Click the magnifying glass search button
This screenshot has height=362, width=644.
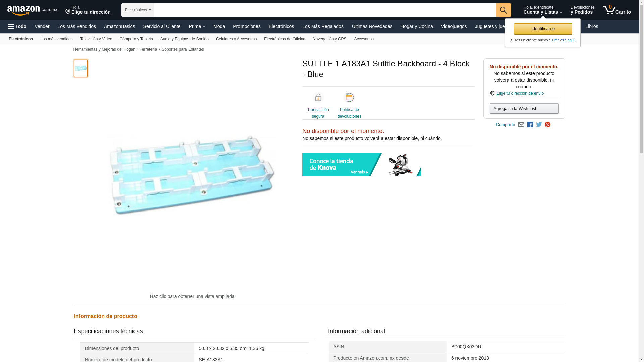503,10
